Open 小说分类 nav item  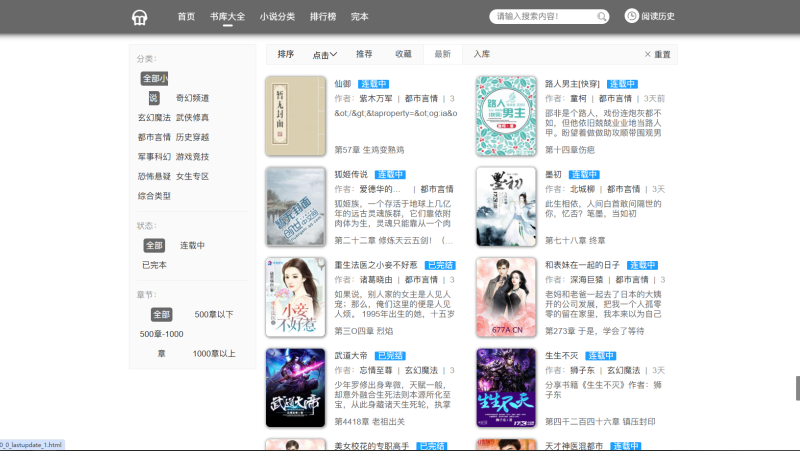tap(277, 16)
